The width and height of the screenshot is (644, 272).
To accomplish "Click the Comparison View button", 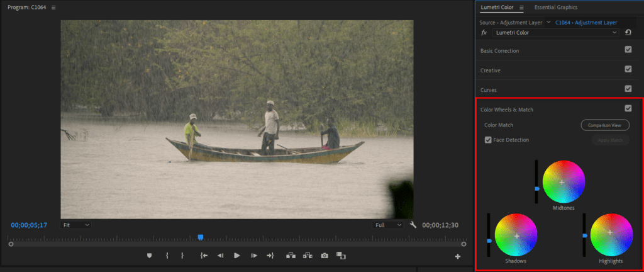I will tap(604, 125).
